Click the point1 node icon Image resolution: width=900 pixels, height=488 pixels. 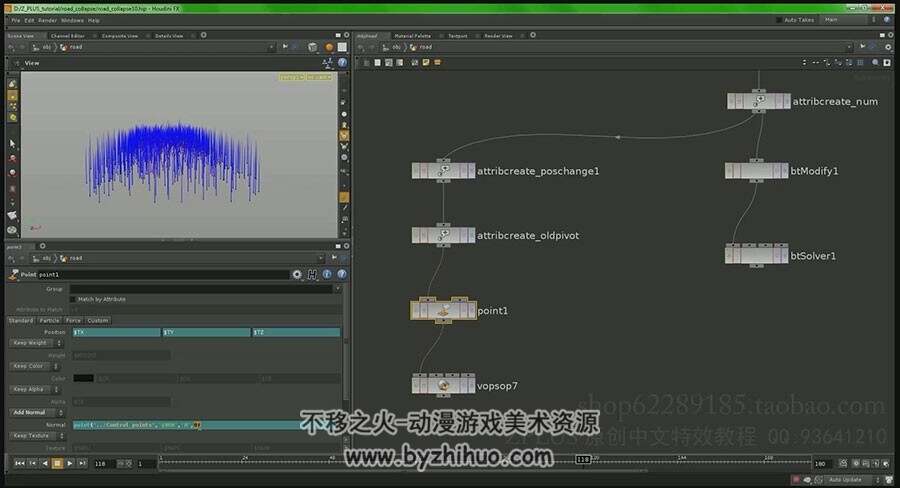(x=443, y=311)
